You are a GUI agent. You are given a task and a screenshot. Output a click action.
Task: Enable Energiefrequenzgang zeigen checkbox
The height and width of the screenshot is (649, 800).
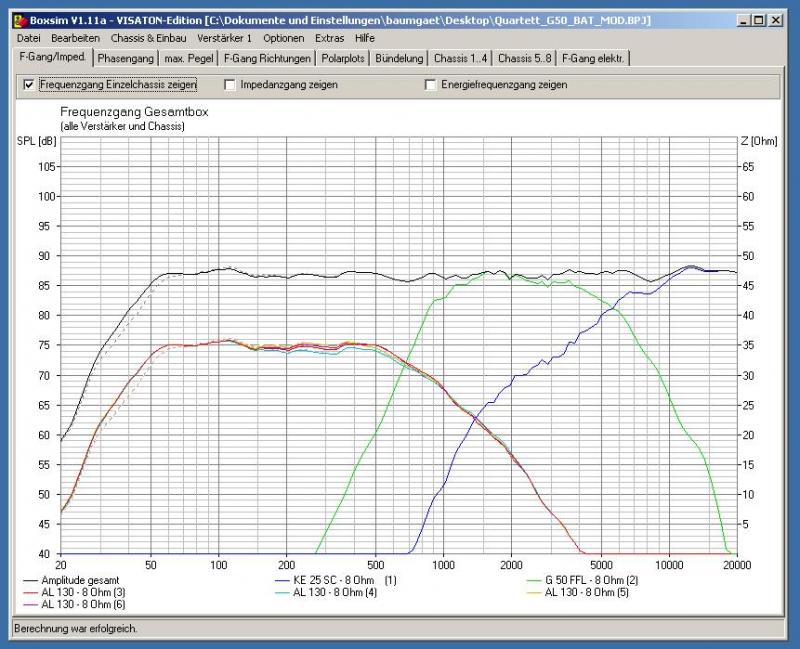coord(431,85)
